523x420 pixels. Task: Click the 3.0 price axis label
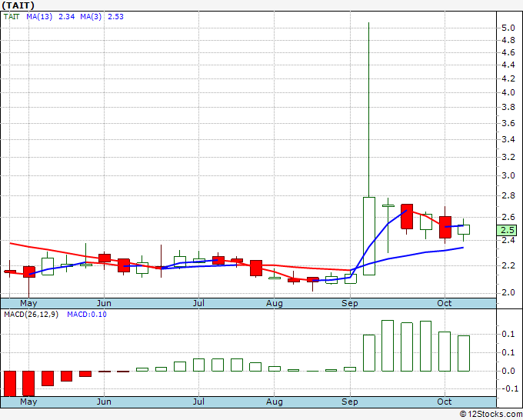pos(508,176)
